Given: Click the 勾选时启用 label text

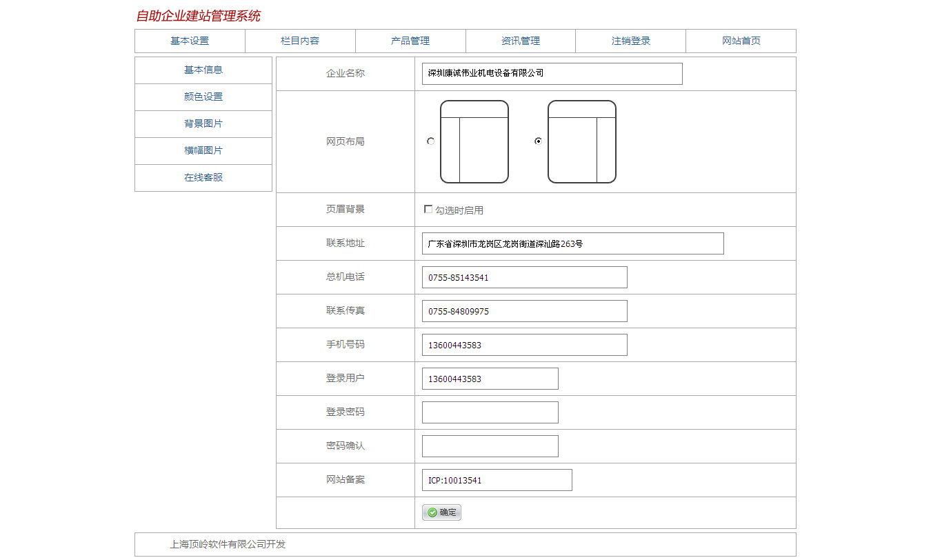Looking at the screenshot, I should click(459, 210).
